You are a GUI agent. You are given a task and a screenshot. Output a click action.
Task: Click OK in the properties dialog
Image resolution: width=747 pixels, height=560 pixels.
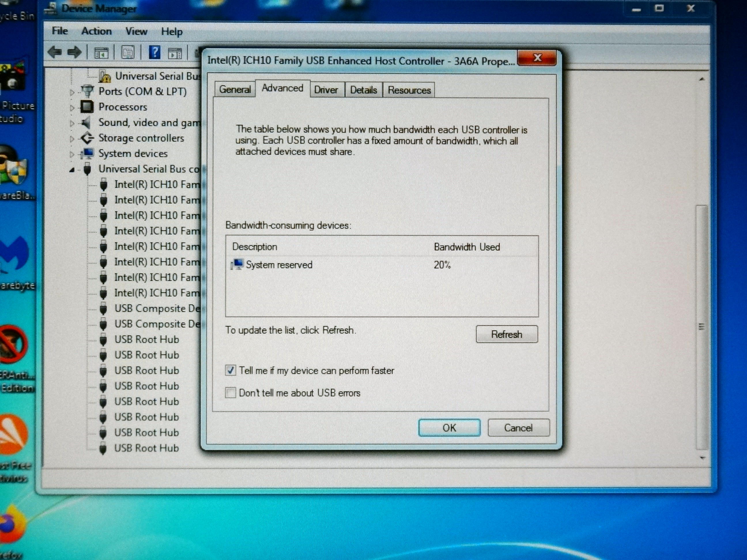pyautogui.click(x=450, y=428)
